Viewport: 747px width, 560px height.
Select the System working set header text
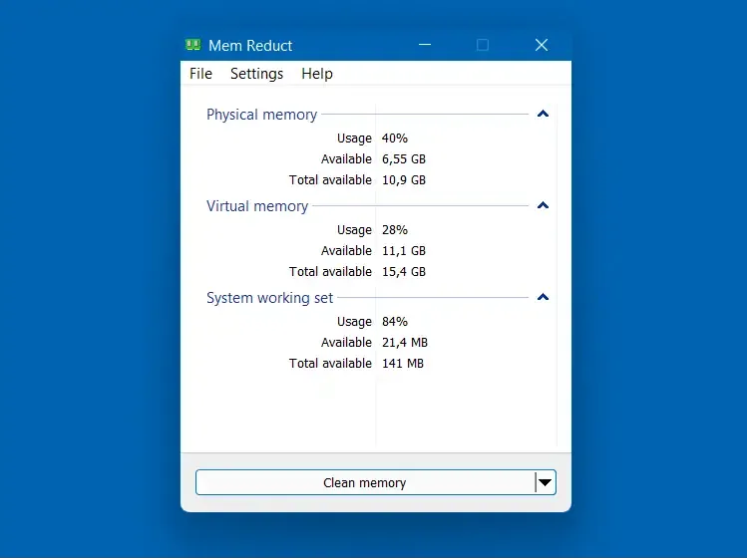(x=269, y=298)
